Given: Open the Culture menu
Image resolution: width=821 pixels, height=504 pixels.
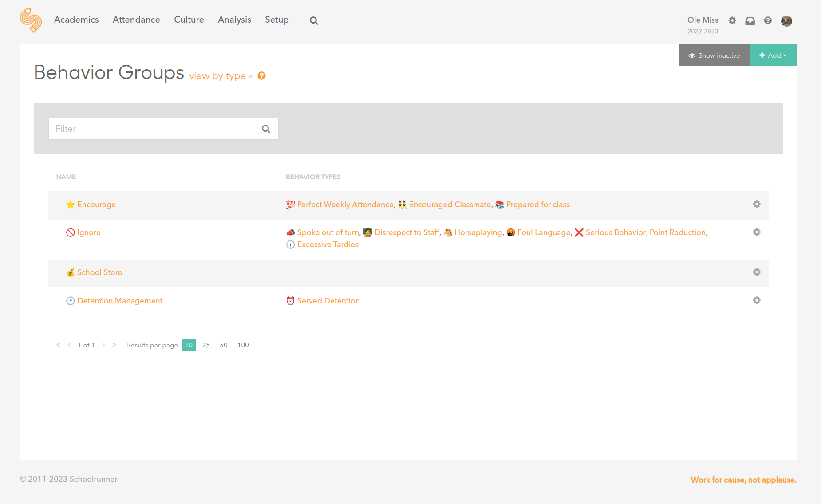Looking at the screenshot, I should tap(189, 20).
